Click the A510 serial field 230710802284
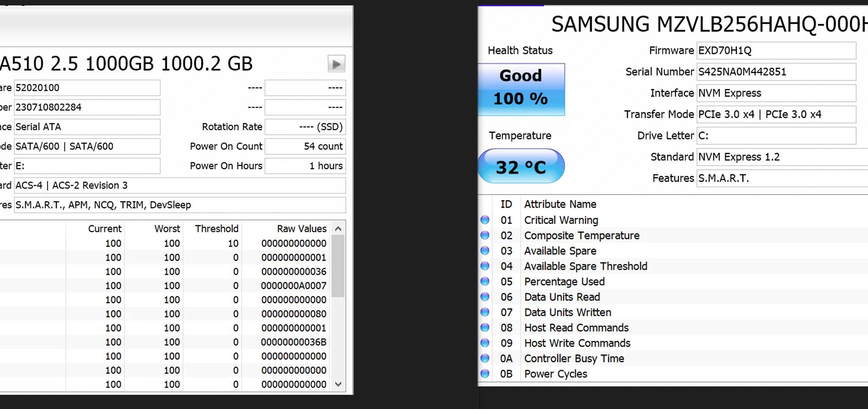The height and width of the screenshot is (409, 868). pyautogui.click(x=87, y=107)
